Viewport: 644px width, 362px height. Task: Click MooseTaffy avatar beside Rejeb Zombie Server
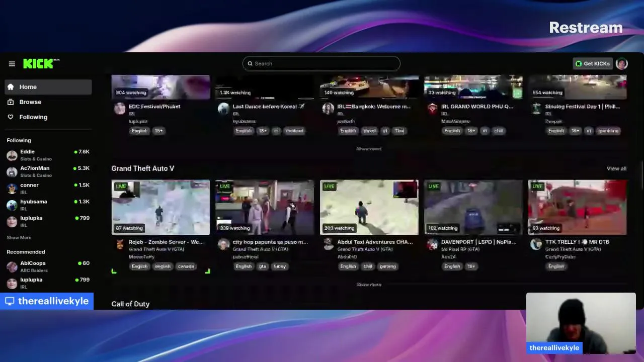[x=119, y=244]
